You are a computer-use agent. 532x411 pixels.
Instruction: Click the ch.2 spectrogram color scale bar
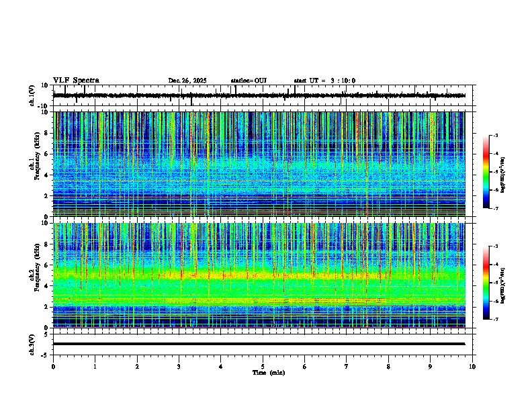click(x=486, y=283)
